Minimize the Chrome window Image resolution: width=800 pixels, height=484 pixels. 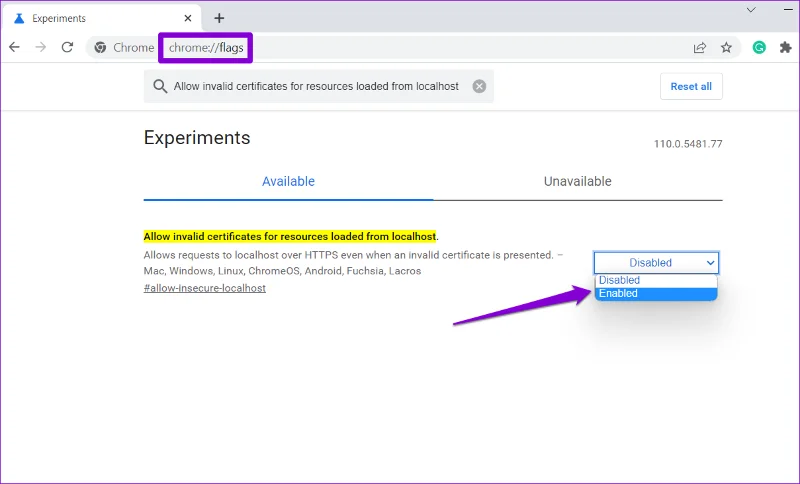(x=788, y=10)
